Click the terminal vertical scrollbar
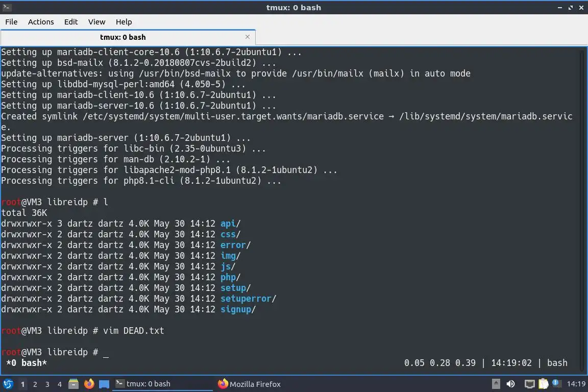The width and height of the screenshot is (588, 392). tap(582, 210)
